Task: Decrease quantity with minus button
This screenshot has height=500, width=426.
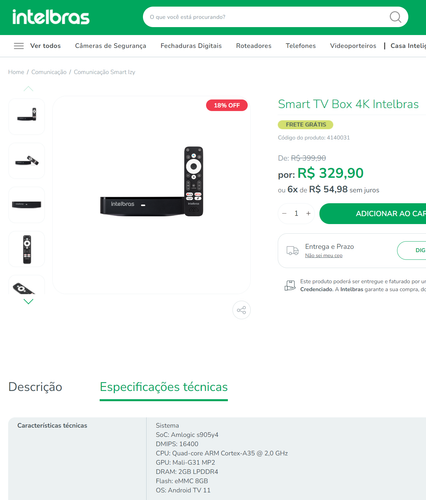Action: [x=284, y=213]
